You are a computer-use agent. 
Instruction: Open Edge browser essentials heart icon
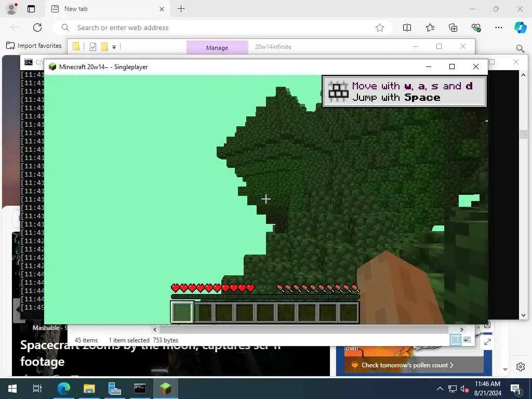(x=476, y=28)
